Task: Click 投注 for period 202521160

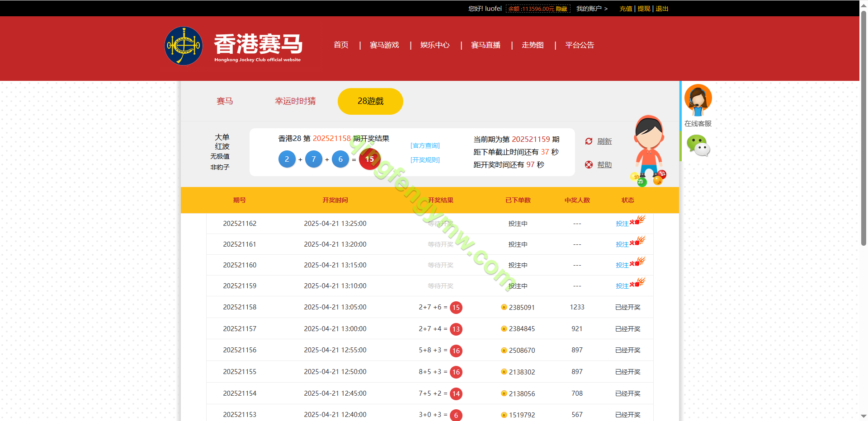Action: point(622,265)
